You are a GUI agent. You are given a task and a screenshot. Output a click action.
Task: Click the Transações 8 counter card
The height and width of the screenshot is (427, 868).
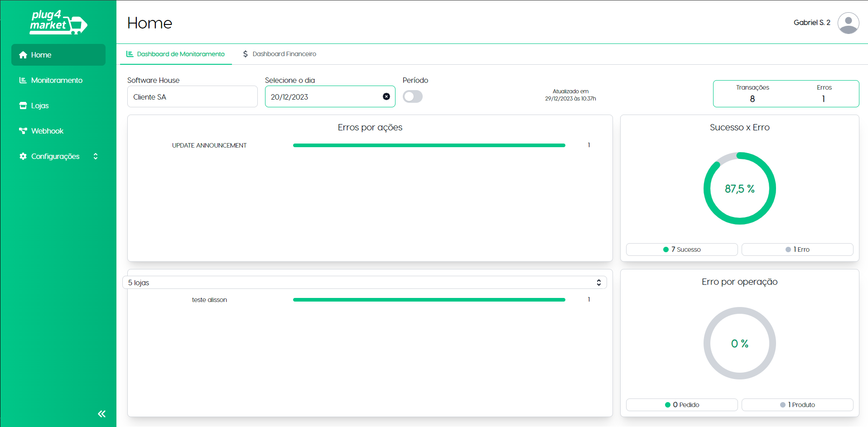point(753,93)
